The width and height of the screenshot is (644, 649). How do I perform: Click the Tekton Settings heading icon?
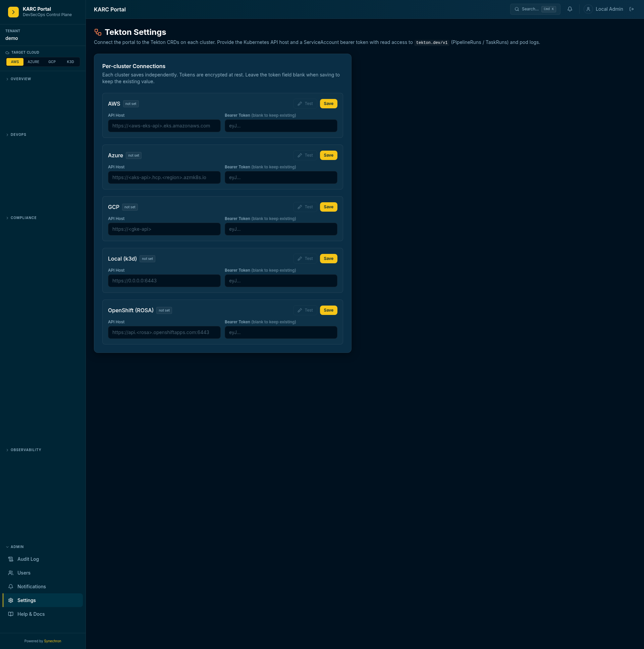click(x=98, y=32)
